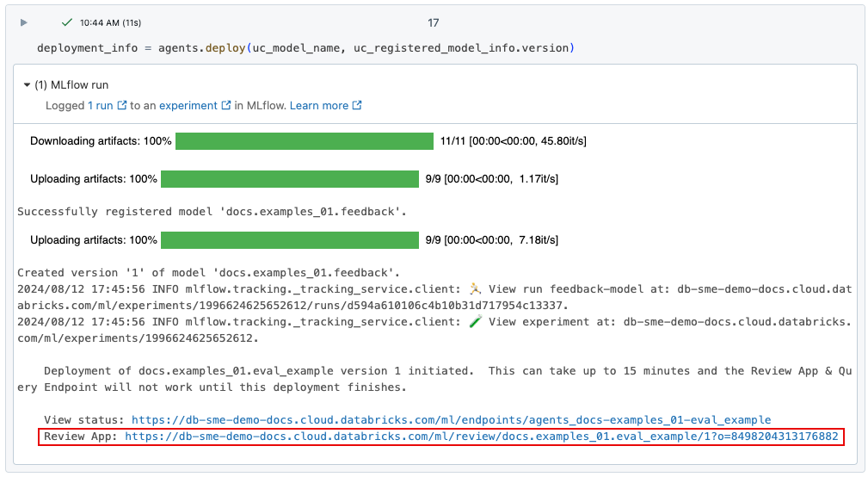Click the "10:44 AM (11s)" execution timestamp
This screenshot has height=477, width=868.
(x=110, y=22)
